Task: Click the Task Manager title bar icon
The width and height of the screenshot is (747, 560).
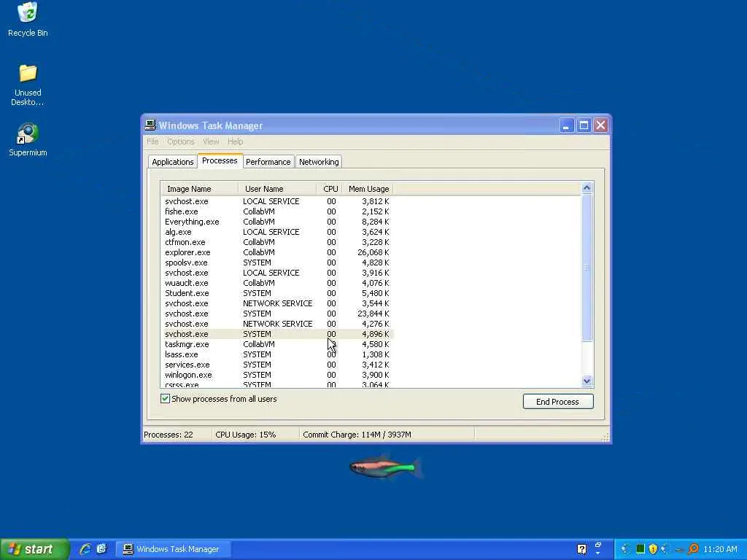Action: tap(150, 125)
